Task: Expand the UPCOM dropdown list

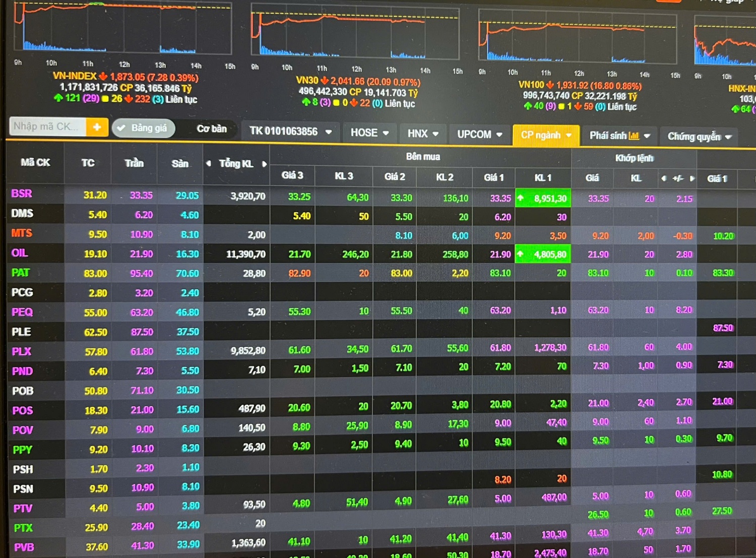Action: pos(479,135)
